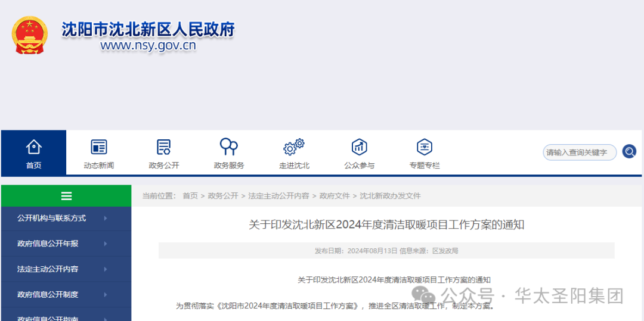This screenshot has height=321, width=644.
Task: Click the 政务服务 icon
Action: [229, 147]
